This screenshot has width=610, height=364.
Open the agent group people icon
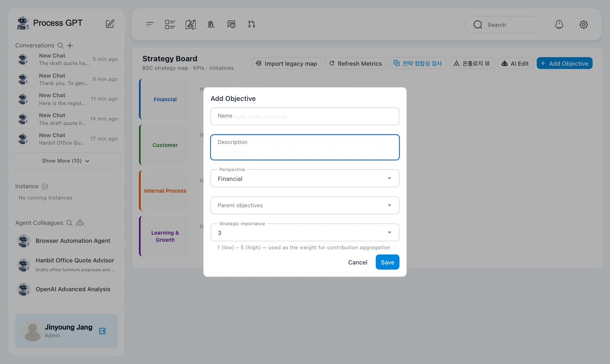tap(80, 223)
